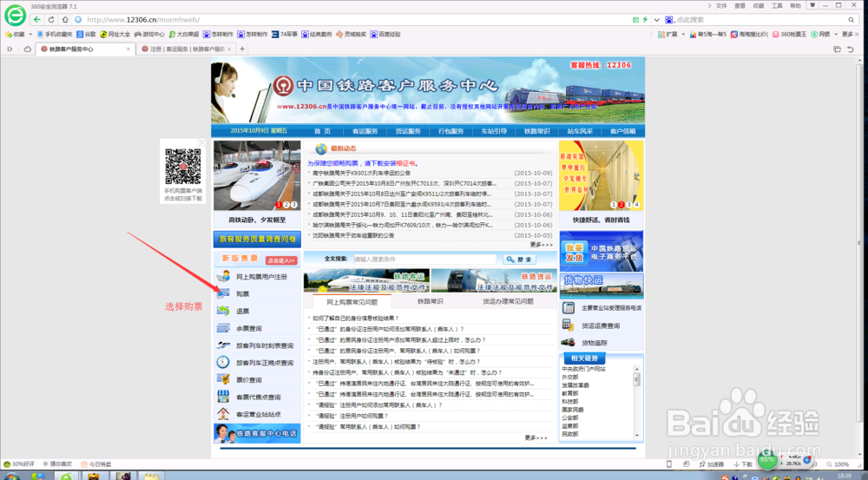The image size is (868, 480).
Task: Expand the 收藏 favorites dropdown arrow
Action: pyautogui.click(x=30, y=35)
